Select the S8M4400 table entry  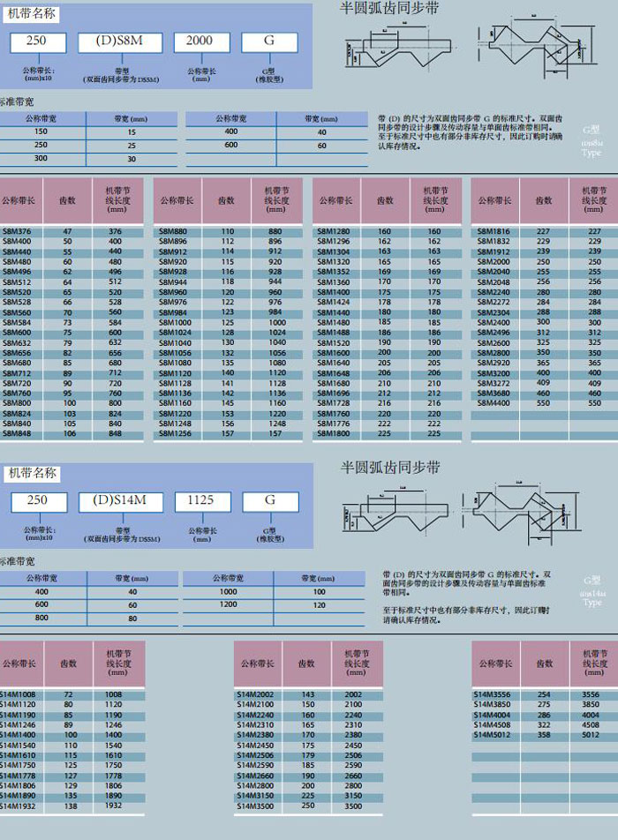coord(493,402)
